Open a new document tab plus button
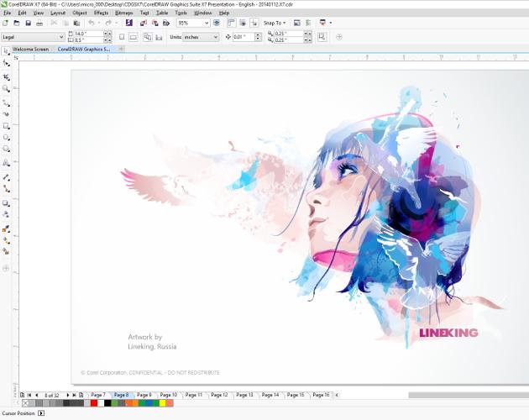The width and height of the screenshot is (529, 420). point(121,49)
